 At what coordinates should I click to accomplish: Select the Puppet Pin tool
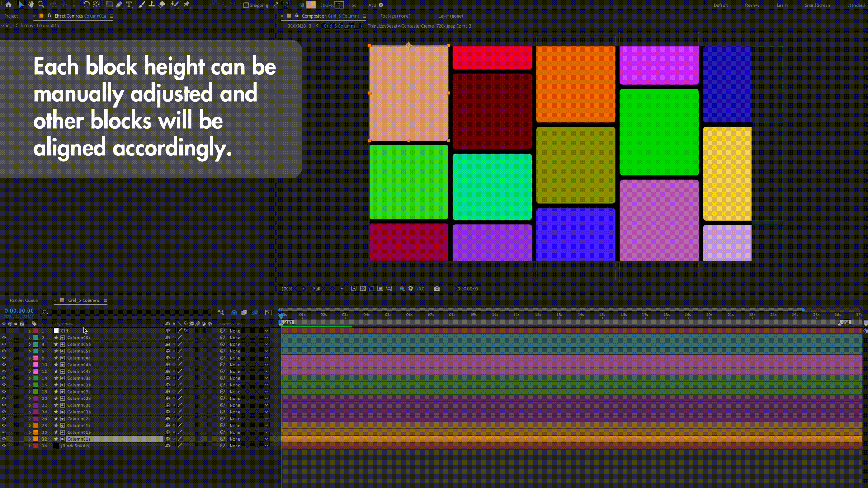pos(186,5)
